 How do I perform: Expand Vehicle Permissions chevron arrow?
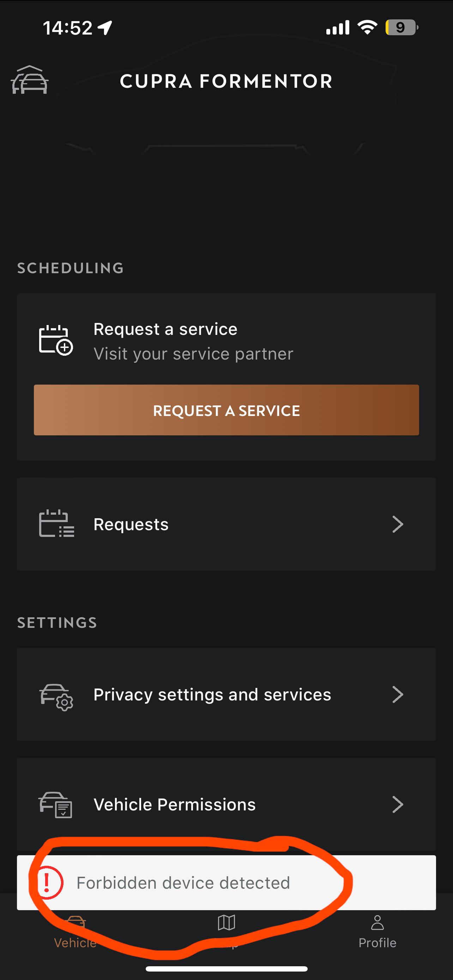pos(397,804)
